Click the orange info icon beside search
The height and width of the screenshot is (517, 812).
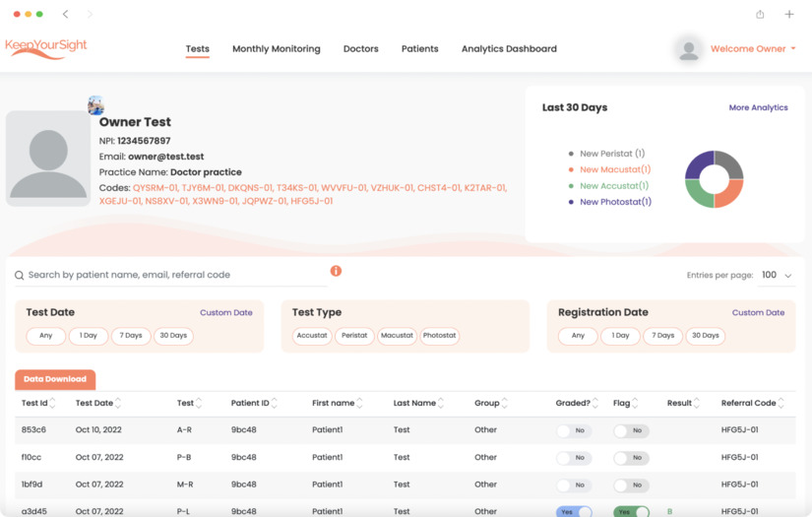[336, 271]
